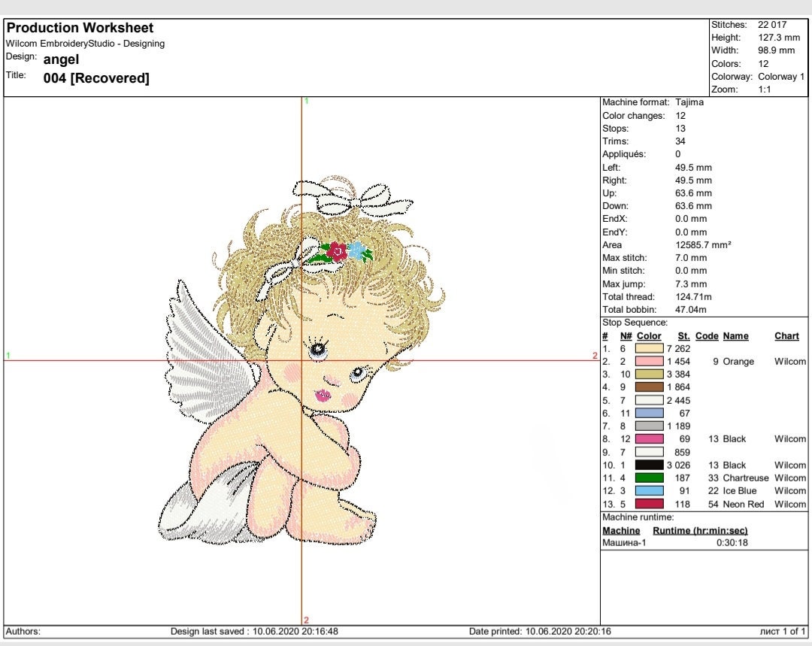Click the brown swatch for stop 4
Image resolution: width=812 pixels, height=646 pixels.
click(x=648, y=387)
